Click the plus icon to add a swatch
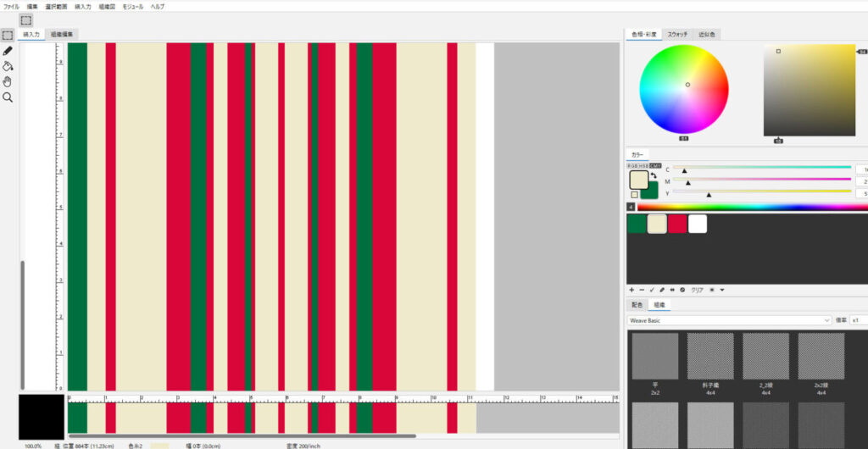 point(632,290)
